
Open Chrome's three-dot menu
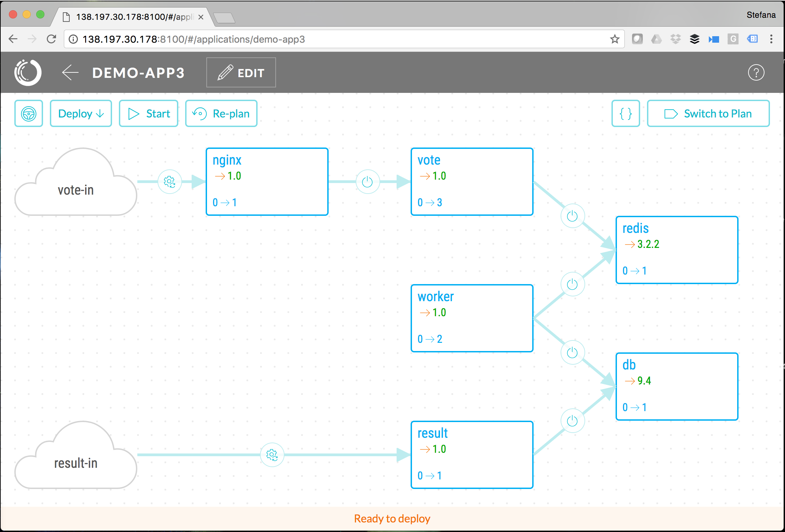(771, 39)
